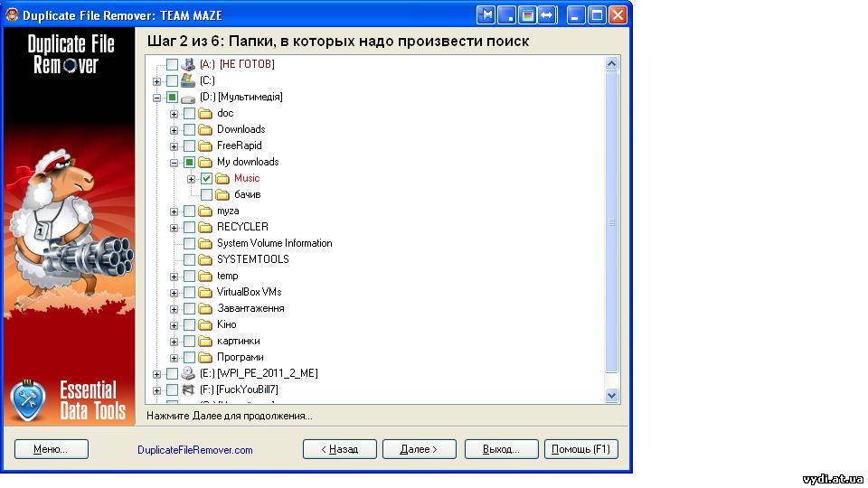Image resolution: width=868 pixels, height=488 pixels.
Task: Collapse the D: Мультимедія drive node
Action: tap(156, 98)
